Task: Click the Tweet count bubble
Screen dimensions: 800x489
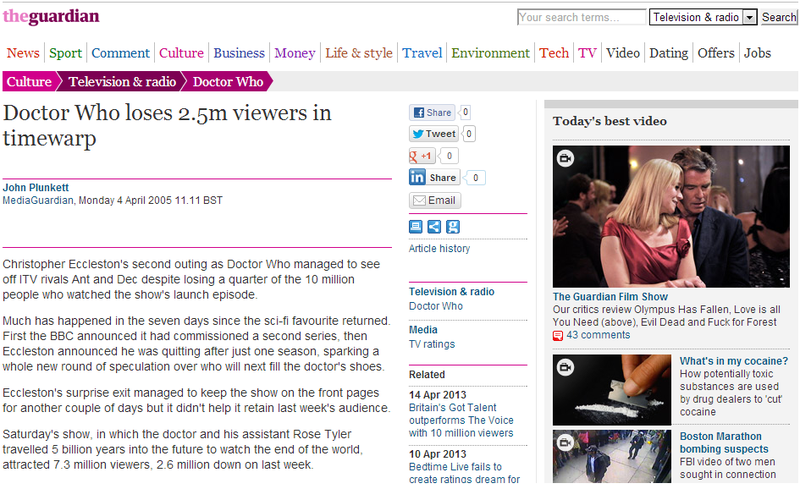Action: pos(468,134)
